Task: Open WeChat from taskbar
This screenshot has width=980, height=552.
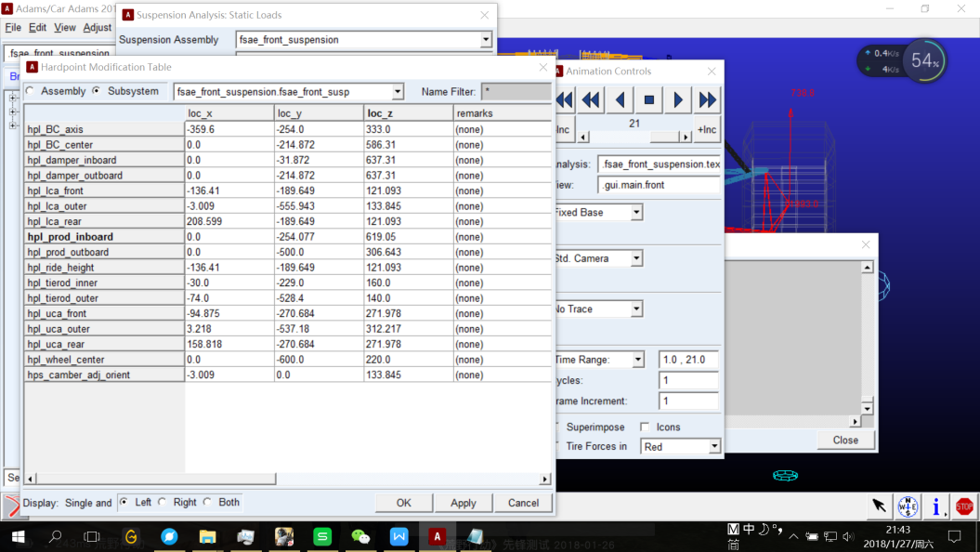Action: pyautogui.click(x=360, y=536)
